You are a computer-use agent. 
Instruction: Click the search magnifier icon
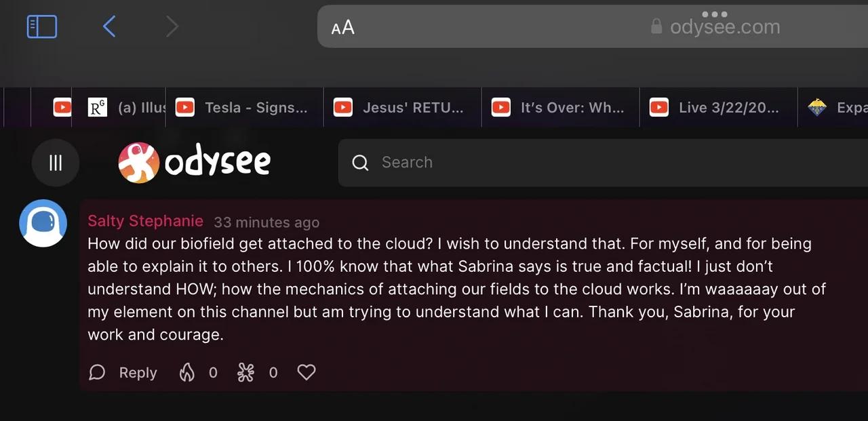pyautogui.click(x=361, y=163)
